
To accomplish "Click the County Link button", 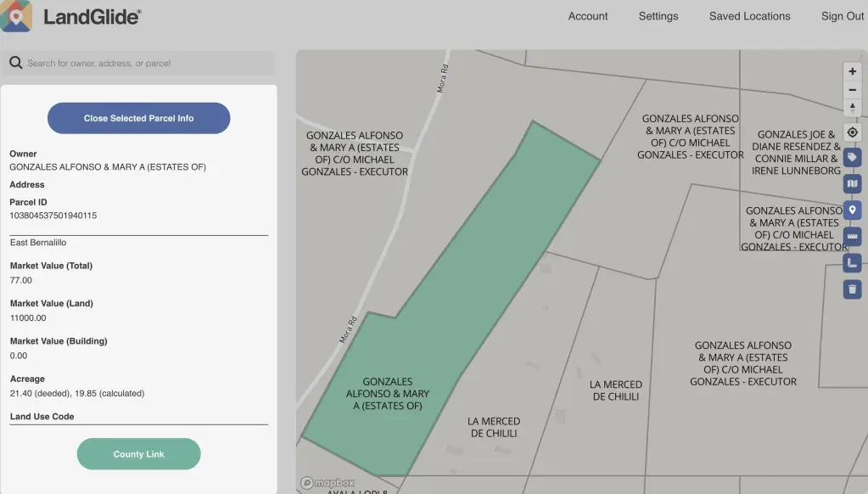I will point(138,454).
